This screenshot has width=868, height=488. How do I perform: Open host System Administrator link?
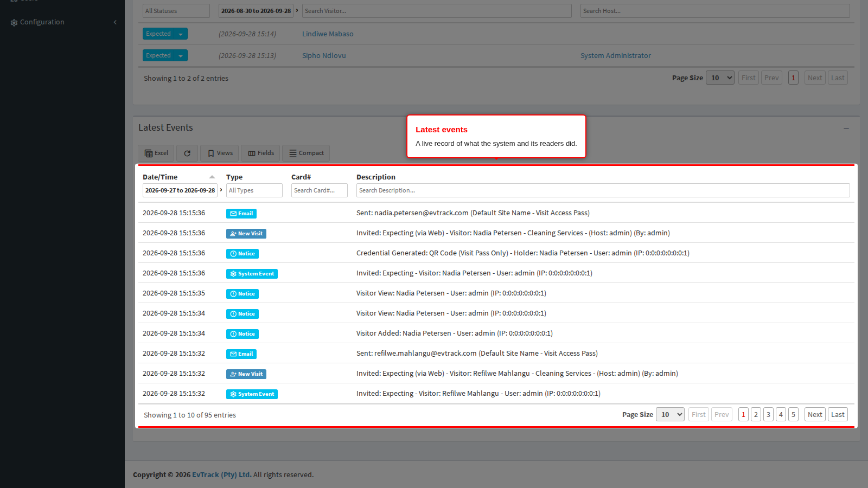[x=616, y=55]
